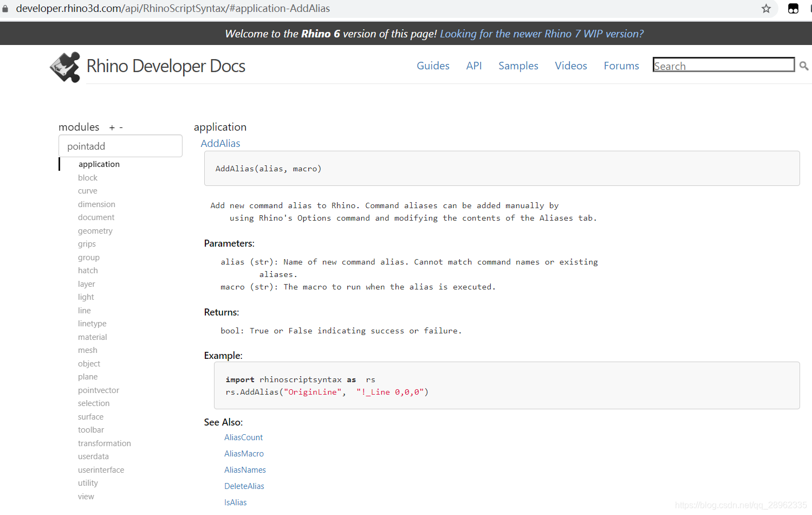
Task: Select the document module
Action: pos(96,217)
